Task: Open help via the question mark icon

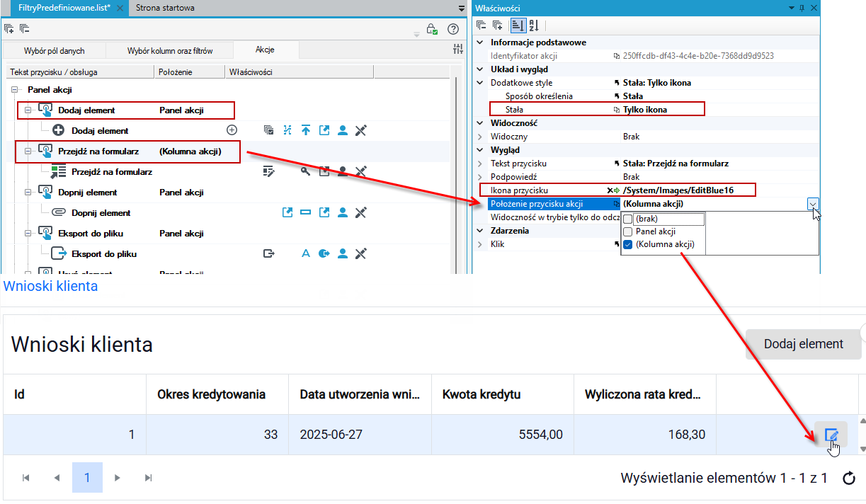Action: coord(454,29)
